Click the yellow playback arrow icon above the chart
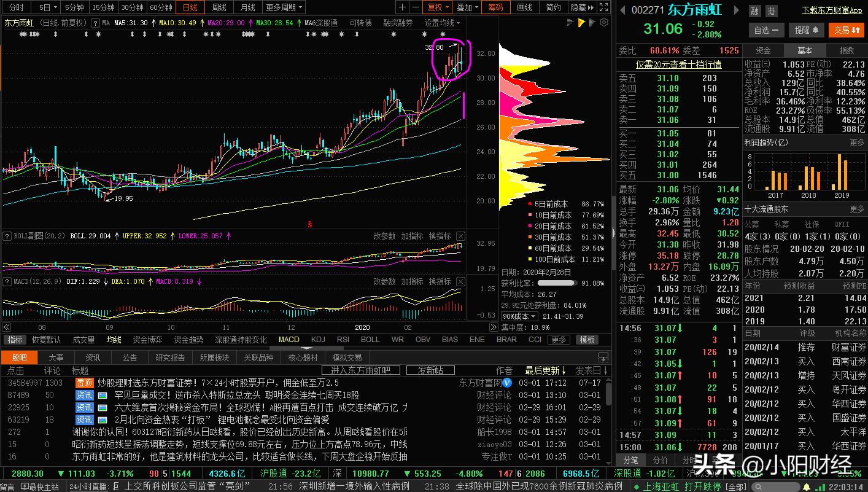 click(x=581, y=21)
